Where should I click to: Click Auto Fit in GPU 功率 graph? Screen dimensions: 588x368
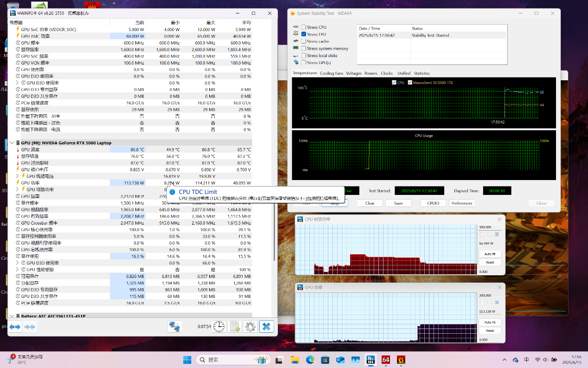tap(490, 323)
